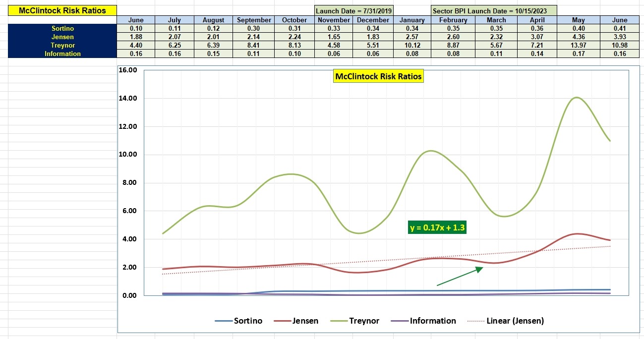Click the October column header cell
644x339 pixels.
coord(294,20)
